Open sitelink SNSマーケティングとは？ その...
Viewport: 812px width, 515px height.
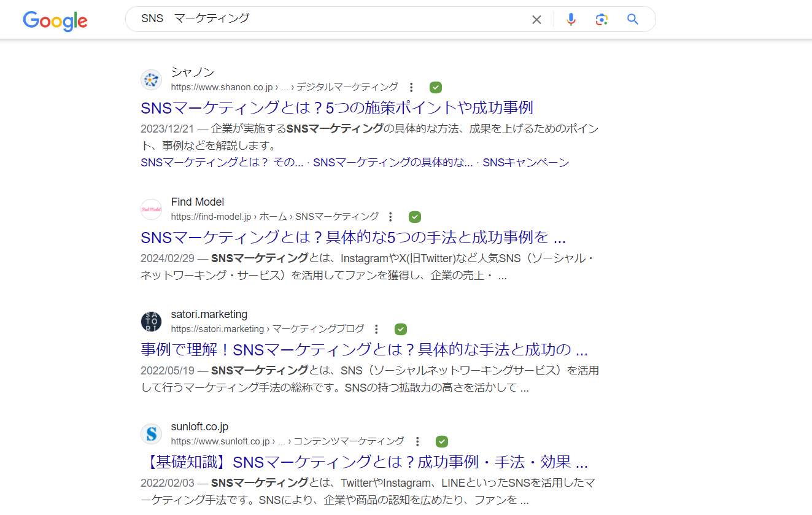click(x=222, y=163)
